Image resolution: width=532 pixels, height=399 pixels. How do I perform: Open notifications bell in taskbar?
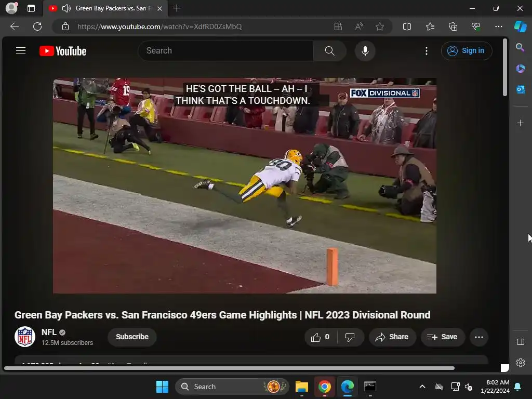(518, 387)
